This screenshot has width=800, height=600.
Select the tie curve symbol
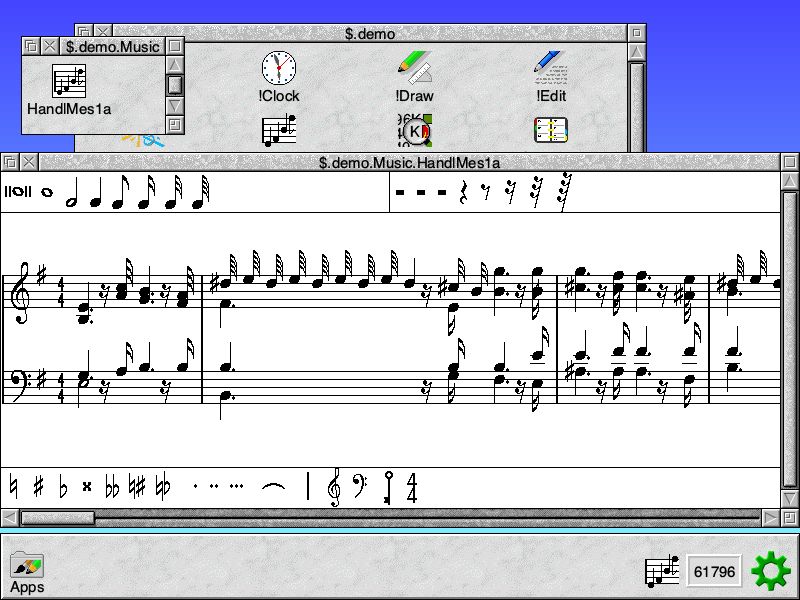tap(273, 486)
